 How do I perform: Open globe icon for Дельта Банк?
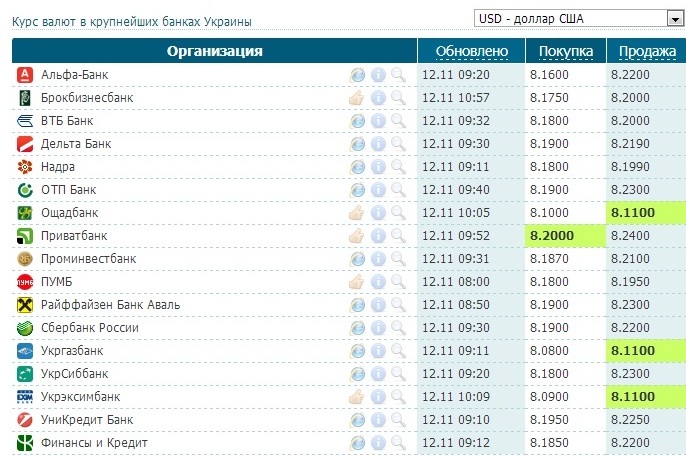coord(357,144)
